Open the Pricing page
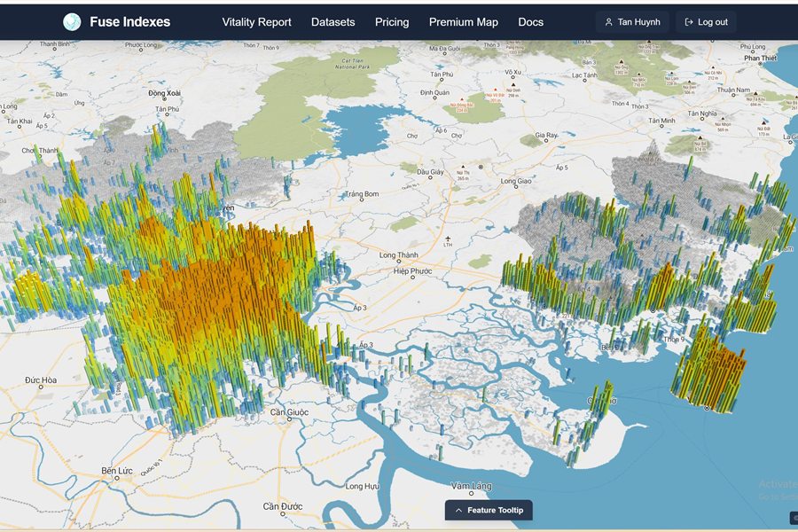798x532 pixels. [392, 22]
